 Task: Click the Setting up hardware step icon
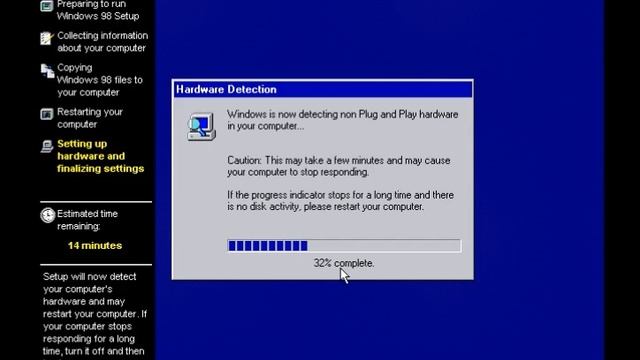(x=47, y=146)
